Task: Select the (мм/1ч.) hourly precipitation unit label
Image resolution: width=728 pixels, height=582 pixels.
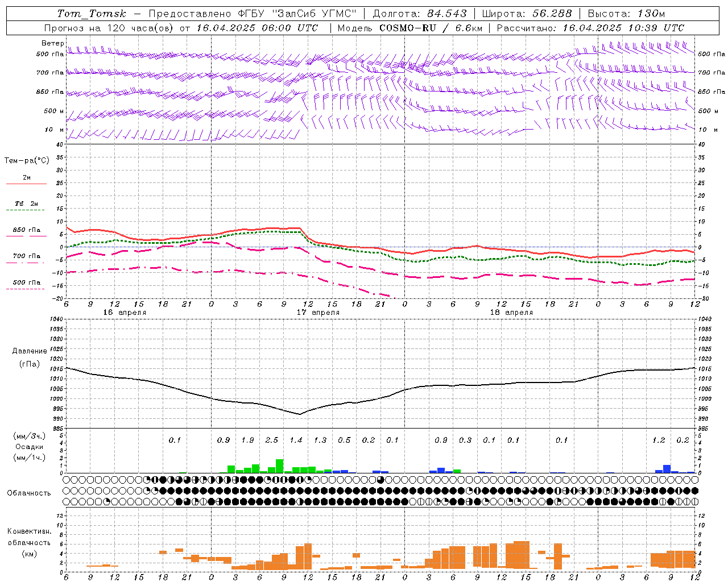Action: coord(31,458)
